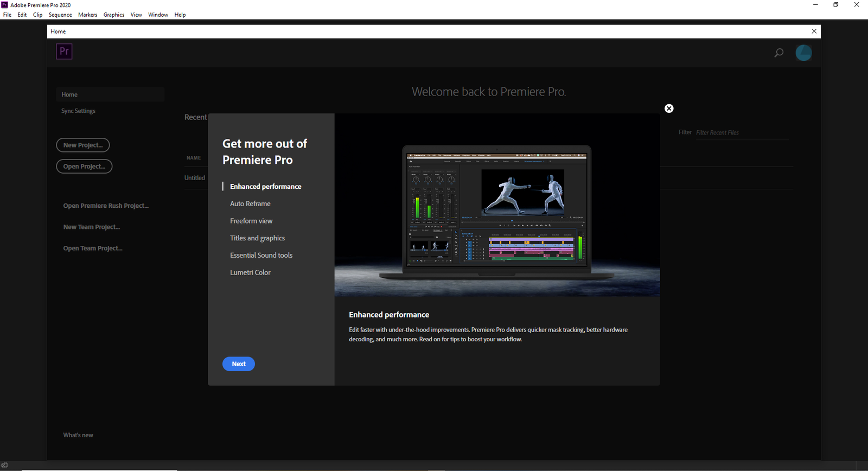Click the Creative Cloud status bar icon
Viewport: 868px width, 471px height.
coord(4,466)
